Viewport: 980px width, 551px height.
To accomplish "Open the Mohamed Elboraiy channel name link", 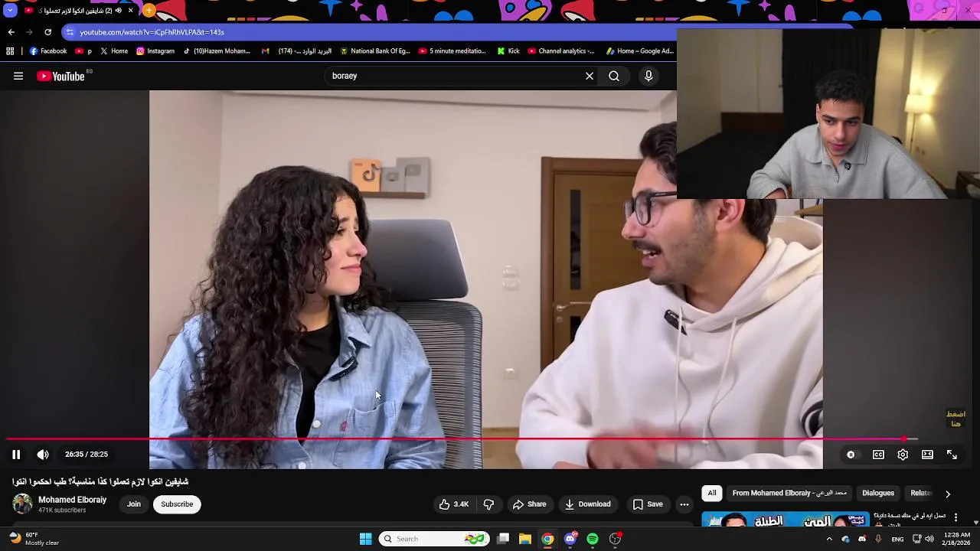I will (x=73, y=500).
